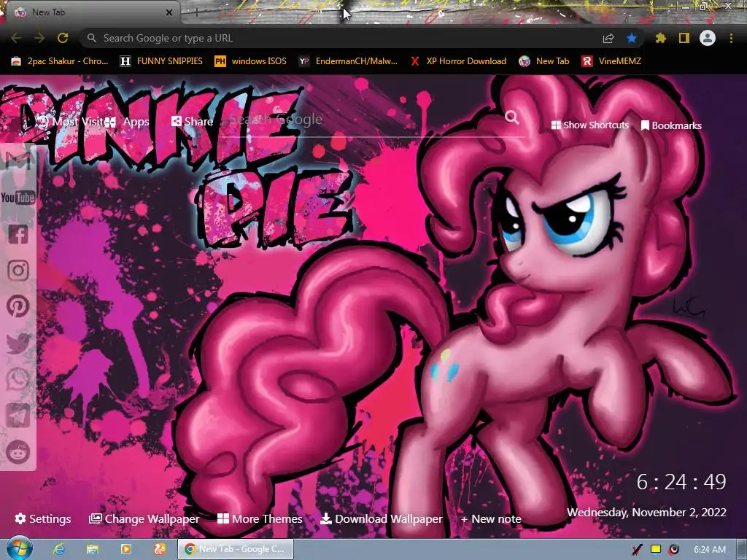Toggle Show Shortcuts

click(589, 125)
